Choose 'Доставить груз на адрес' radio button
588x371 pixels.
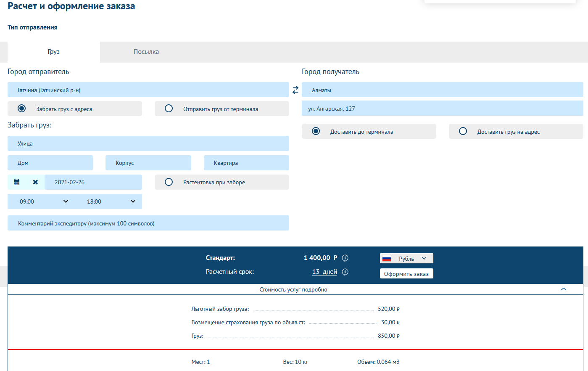pos(463,131)
